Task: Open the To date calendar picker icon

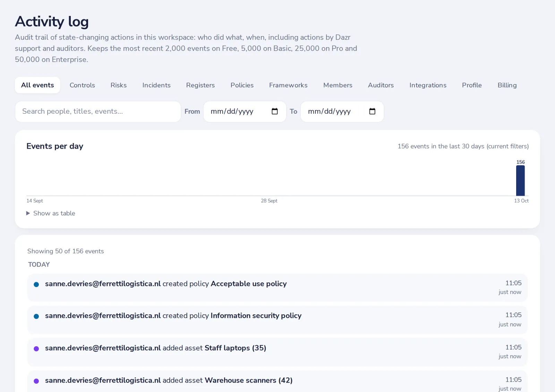Action: click(x=372, y=111)
